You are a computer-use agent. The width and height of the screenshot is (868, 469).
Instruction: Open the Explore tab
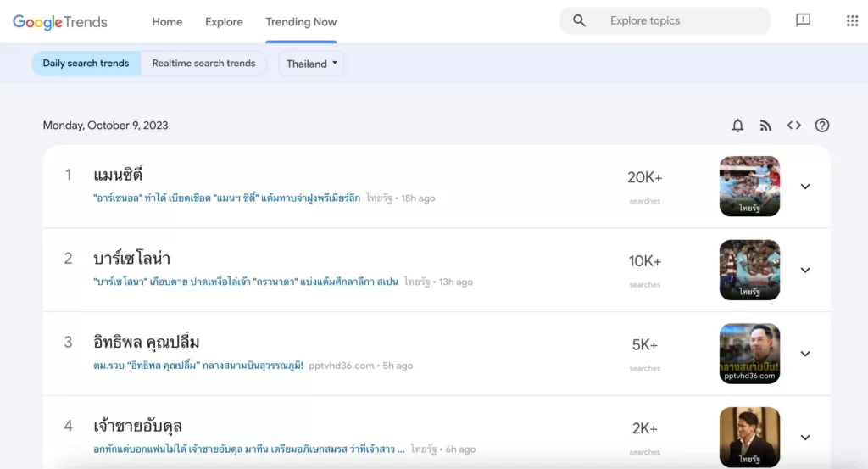224,22
